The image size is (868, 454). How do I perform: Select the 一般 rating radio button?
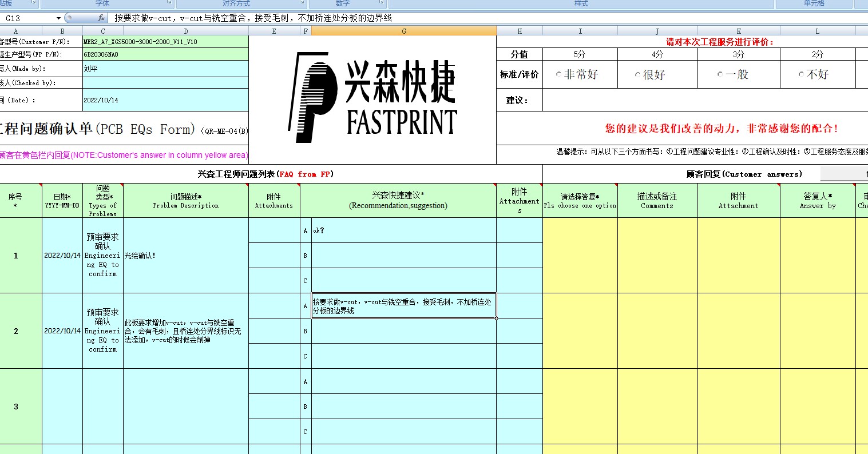720,75
